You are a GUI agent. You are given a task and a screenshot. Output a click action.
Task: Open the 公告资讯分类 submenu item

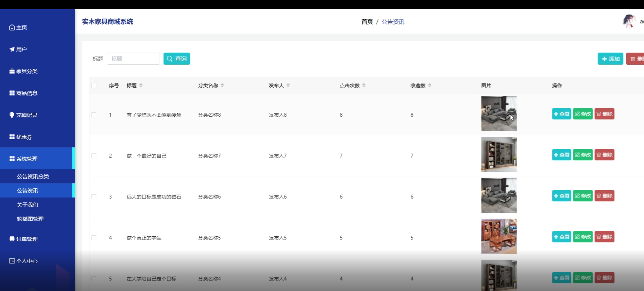pos(33,176)
